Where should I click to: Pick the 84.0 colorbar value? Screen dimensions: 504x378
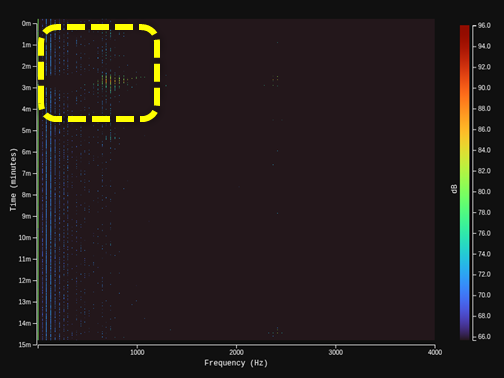(x=484, y=150)
